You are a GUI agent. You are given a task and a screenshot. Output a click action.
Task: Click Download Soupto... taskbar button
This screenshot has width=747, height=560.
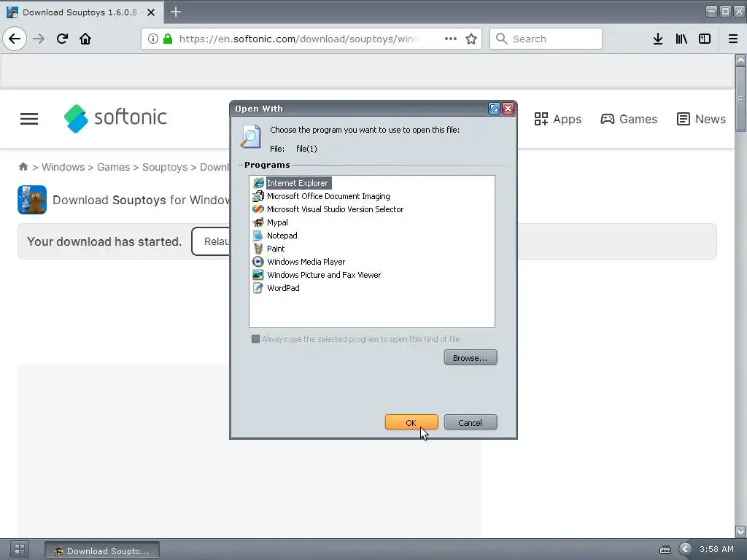click(x=102, y=551)
